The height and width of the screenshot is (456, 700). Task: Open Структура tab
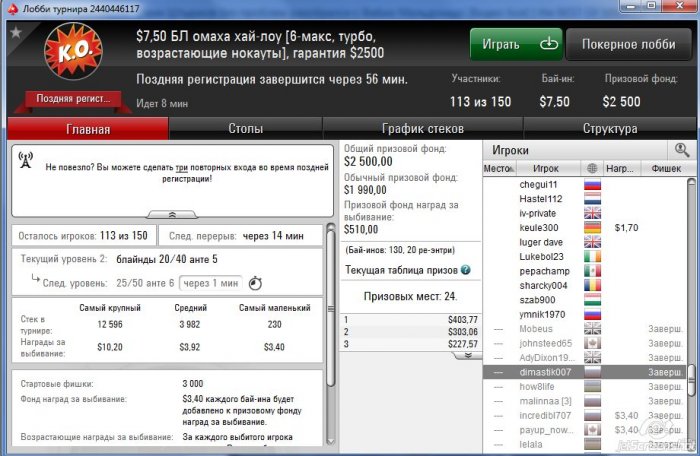(x=610, y=129)
